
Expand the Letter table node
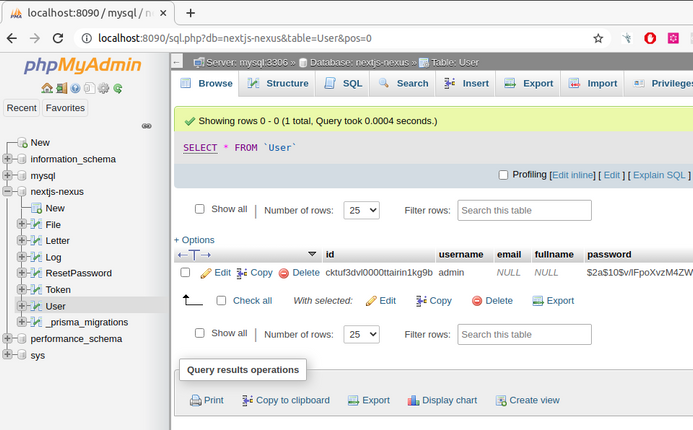(x=22, y=240)
